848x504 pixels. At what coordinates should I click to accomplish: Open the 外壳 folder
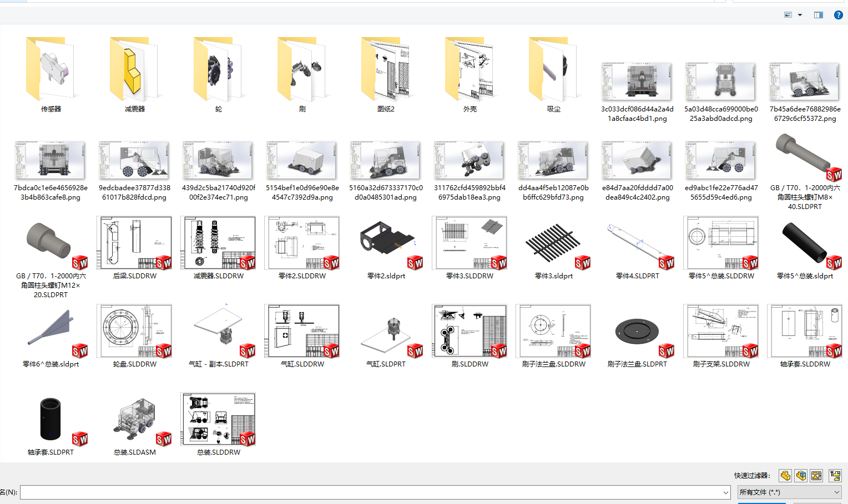[470, 75]
